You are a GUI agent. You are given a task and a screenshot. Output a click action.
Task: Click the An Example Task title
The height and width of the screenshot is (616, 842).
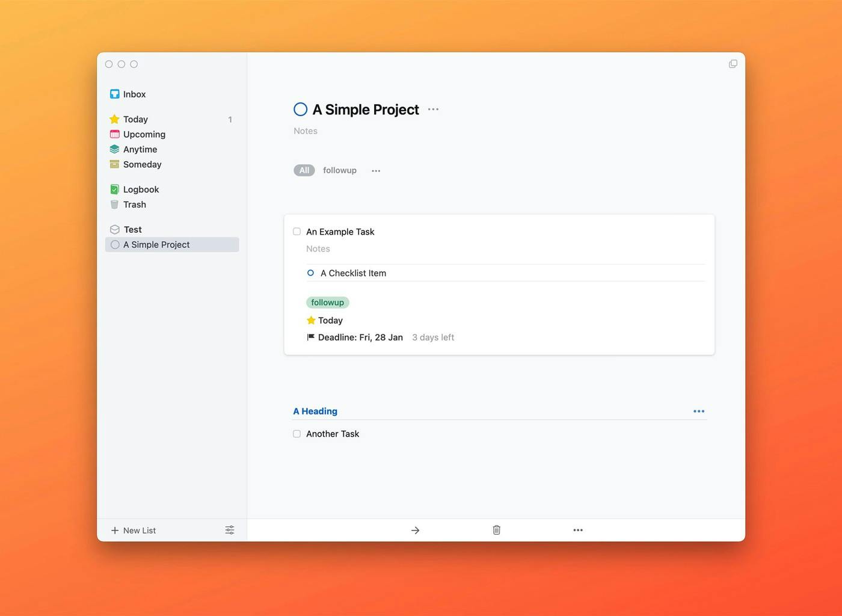coord(340,232)
